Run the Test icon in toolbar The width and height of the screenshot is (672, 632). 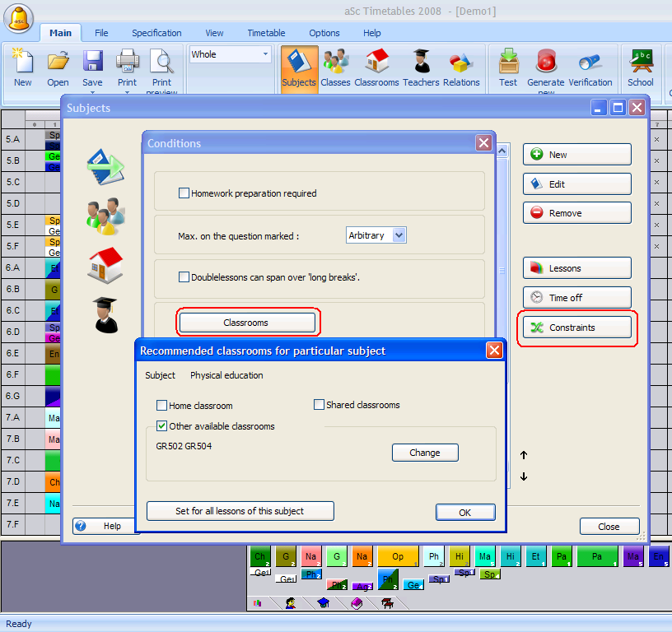pos(508,67)
